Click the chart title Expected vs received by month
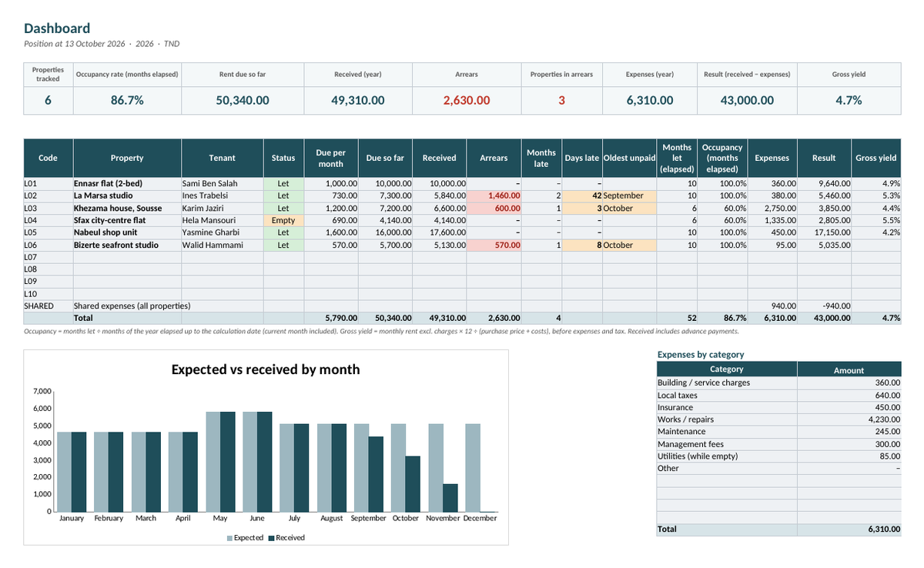The image size is (924, 568). click(x=266, y=369)
